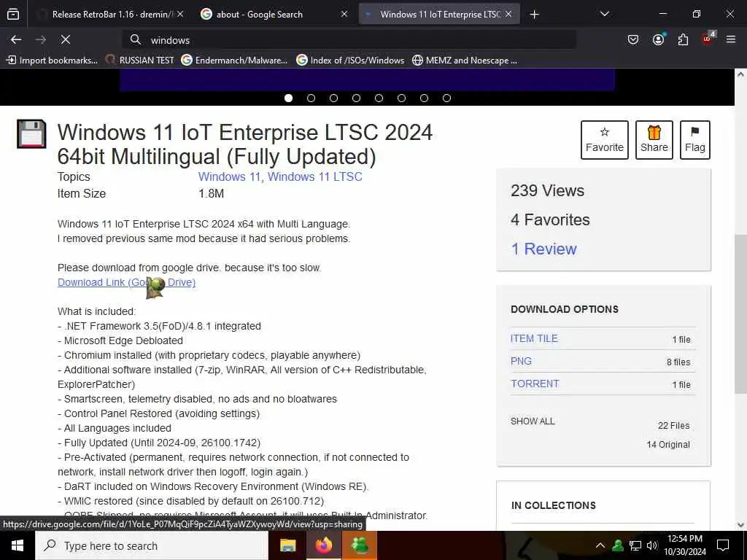Select third carousel dot indicator

pos(333,98)
